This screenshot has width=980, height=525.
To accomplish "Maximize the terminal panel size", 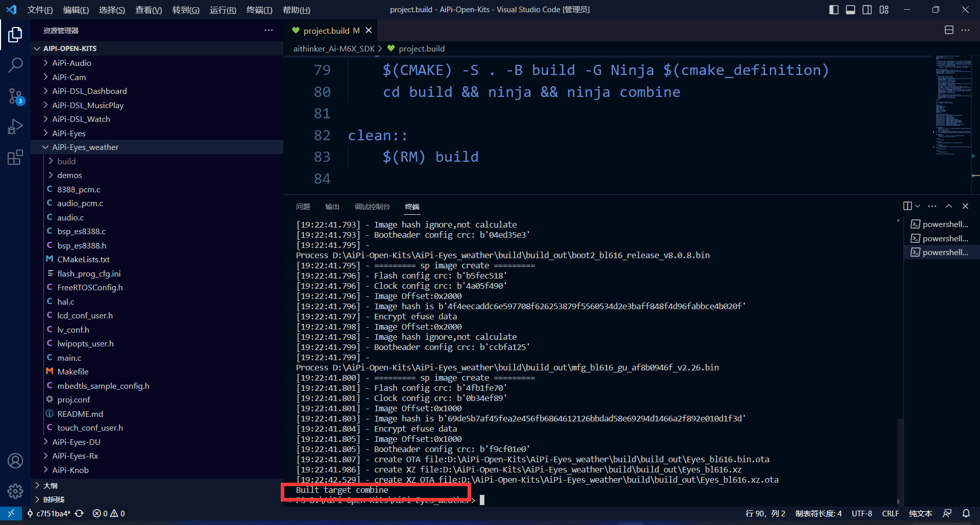I will 949,206.
